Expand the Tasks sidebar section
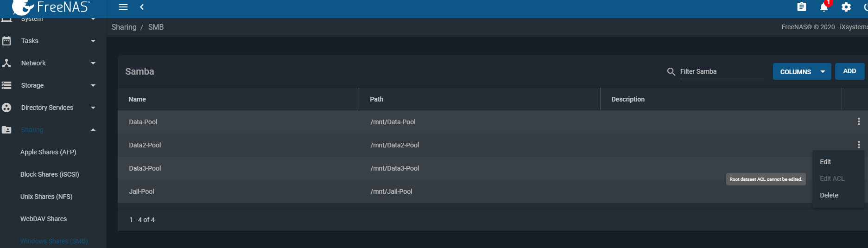 [50, 41]
